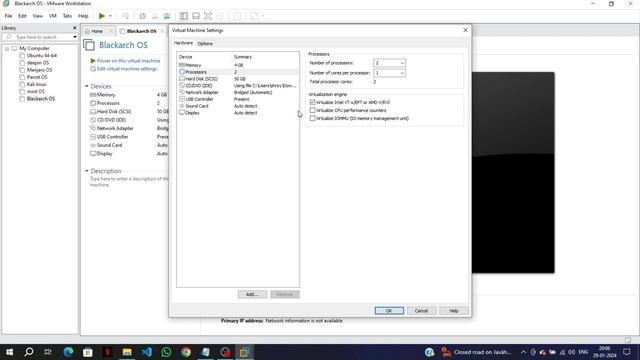
Task: Open the taskbar notification center icon
Action: coord(627,352)
